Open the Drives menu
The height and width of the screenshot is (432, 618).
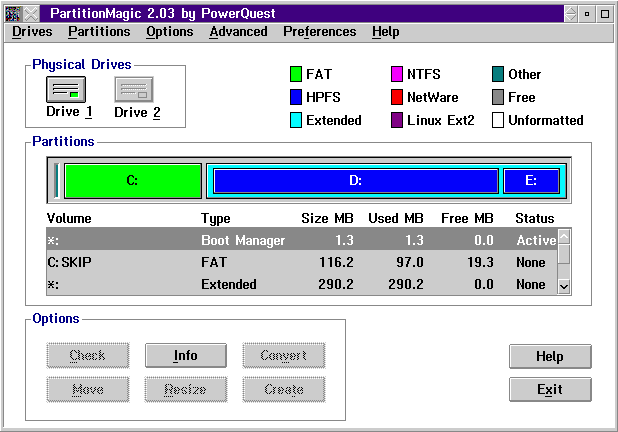[x=32, y=32]
